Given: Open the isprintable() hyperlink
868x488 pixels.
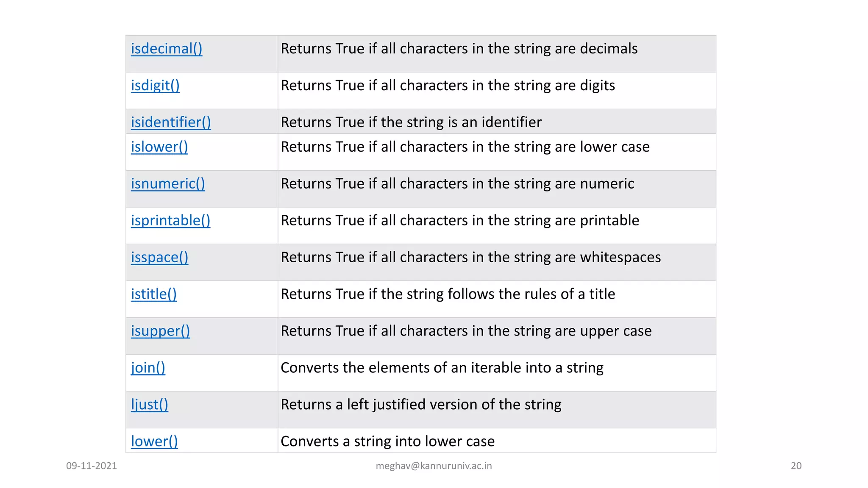Looking at the screenshot, I should (x=170, y=221).
